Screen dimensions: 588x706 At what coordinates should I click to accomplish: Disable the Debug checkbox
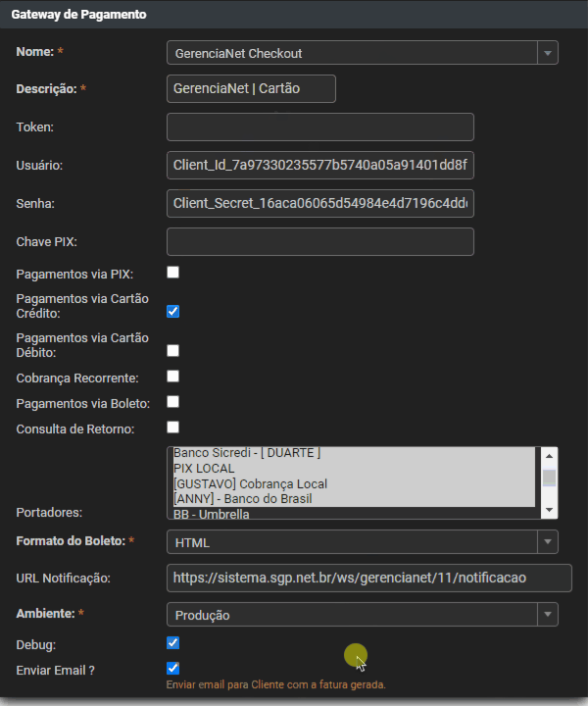click(x=172, y=643)
